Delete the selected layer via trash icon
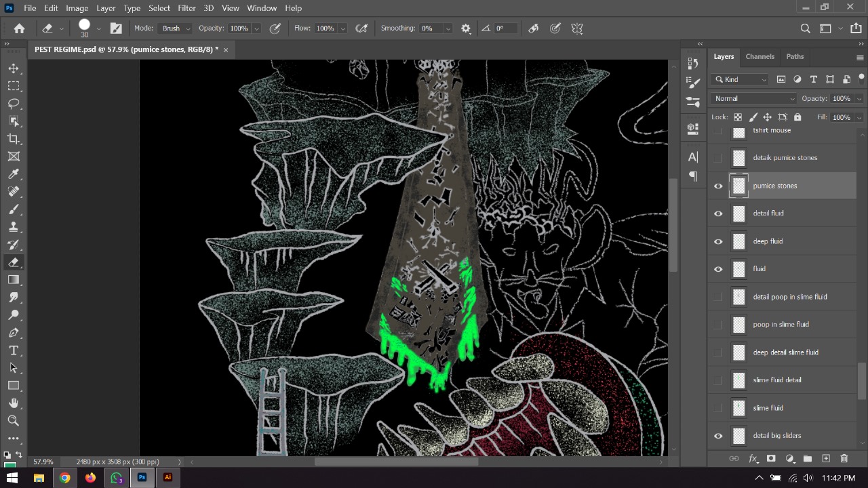868x488 pixels. pyautogui.click(x=844, y=459)
